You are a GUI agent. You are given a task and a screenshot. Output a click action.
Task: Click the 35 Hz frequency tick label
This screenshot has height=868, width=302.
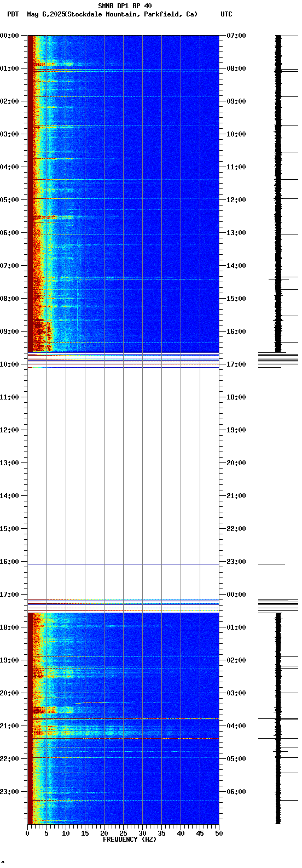point(161,833)
